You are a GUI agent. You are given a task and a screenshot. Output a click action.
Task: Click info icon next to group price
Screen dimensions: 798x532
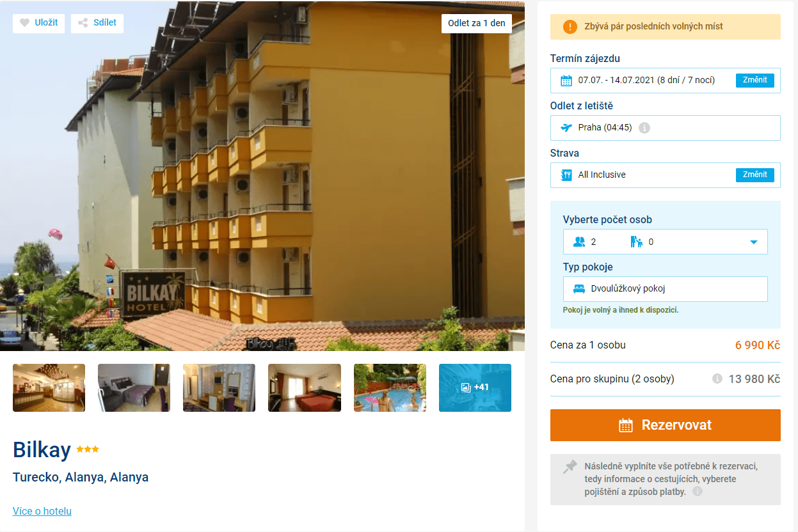717,379
